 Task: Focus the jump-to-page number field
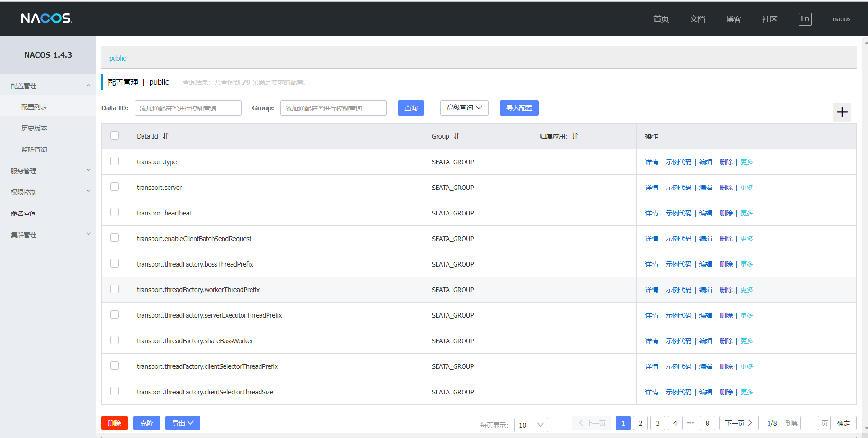[809, 423]
